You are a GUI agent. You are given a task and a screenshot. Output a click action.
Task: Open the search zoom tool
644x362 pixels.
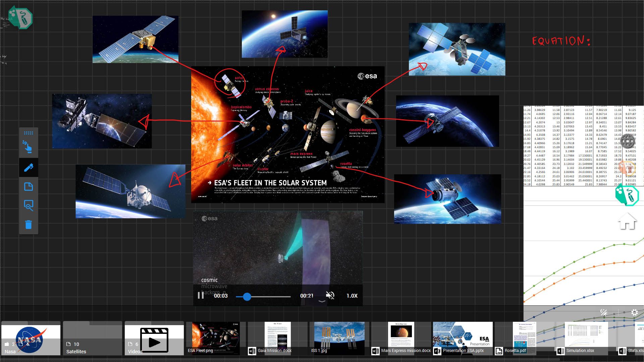click(29, 205)
